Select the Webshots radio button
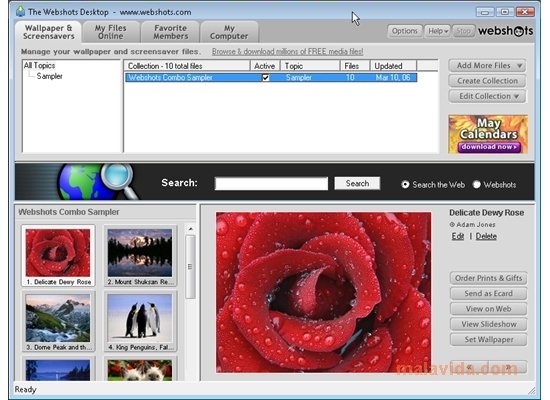550x400 pixels. [476, 185]
